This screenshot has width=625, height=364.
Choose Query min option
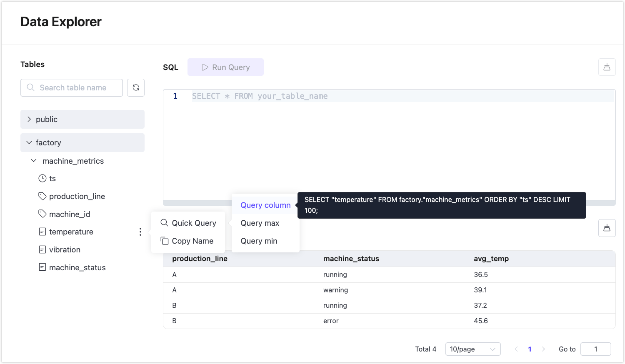259,241
